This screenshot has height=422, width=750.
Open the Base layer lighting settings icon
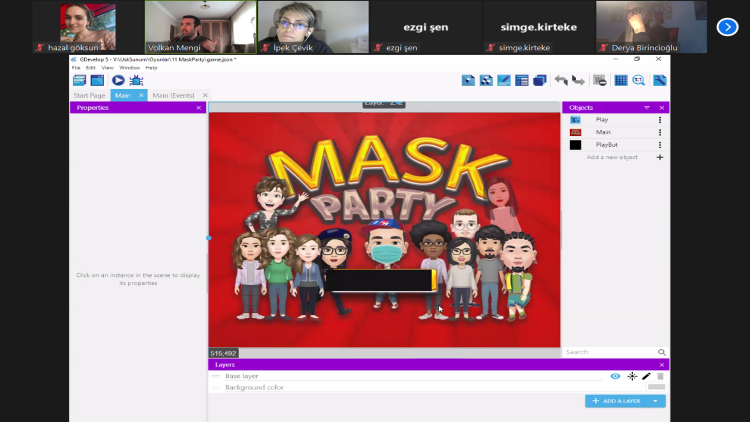(x=631, y=376)
